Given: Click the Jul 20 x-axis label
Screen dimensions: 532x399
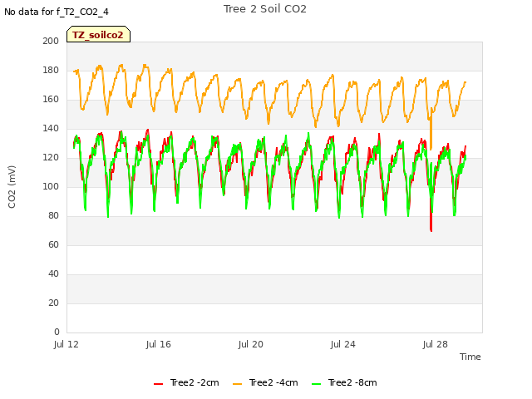Looking at the screenshot, I should pyautogui.click(x=251, y=344).
